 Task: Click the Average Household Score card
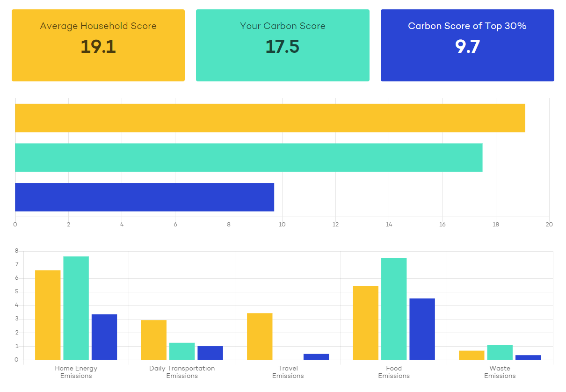[98, 45]
